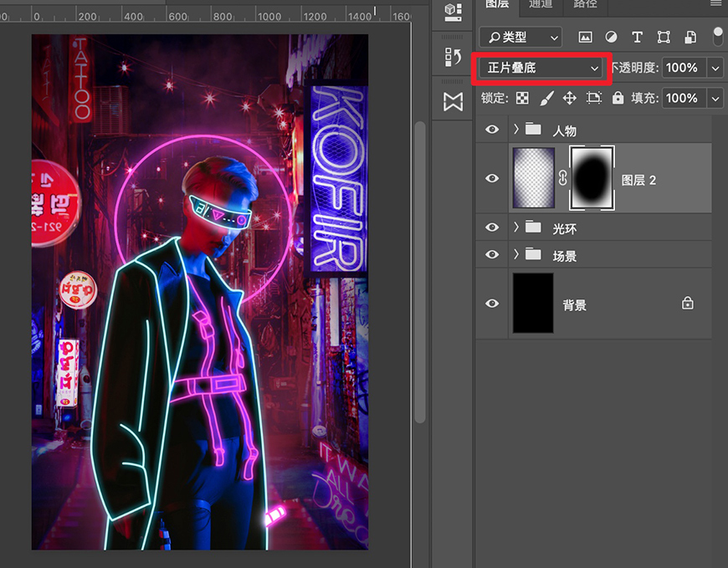The width and height of the screenshot is (728, 568).
Task: Click the filter shape layers icon
Action: tap(663, 37)
